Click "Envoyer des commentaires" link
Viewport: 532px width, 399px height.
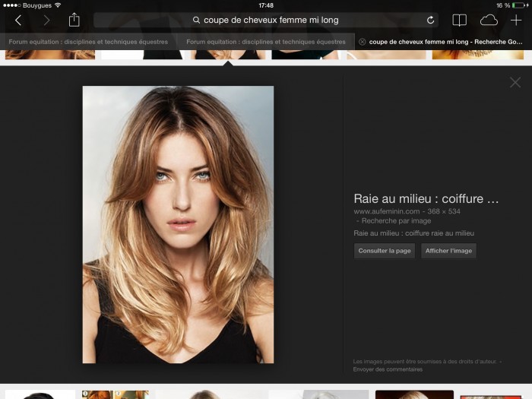click(x=388, y=369)
